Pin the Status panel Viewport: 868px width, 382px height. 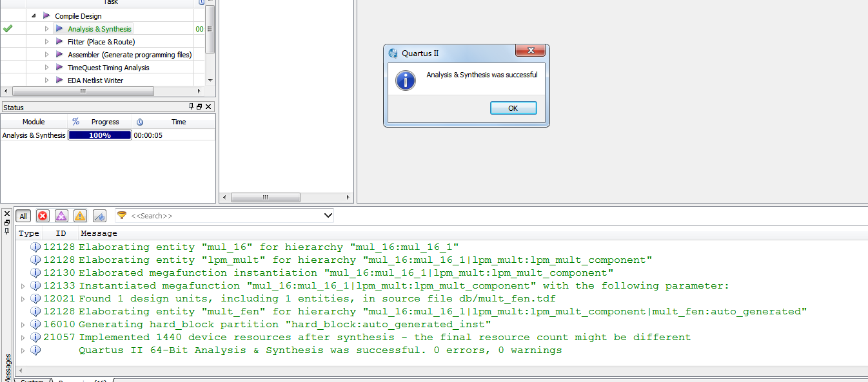191,107
